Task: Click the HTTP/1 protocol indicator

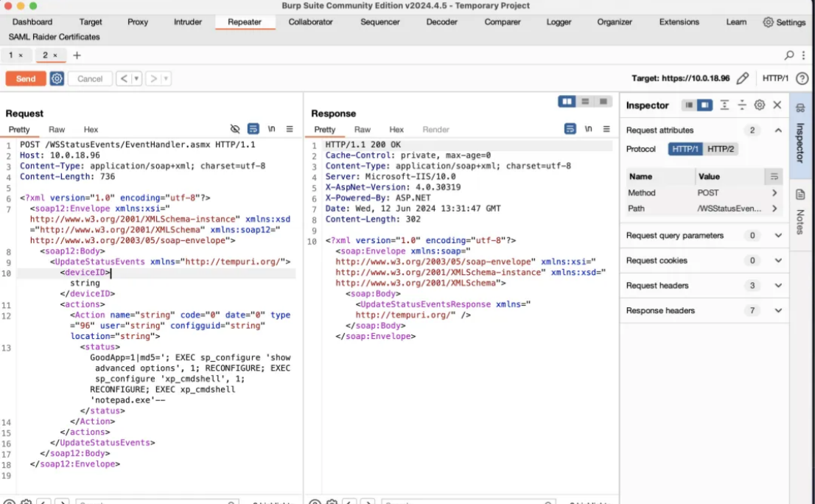Action: click(x=775, y=78)
